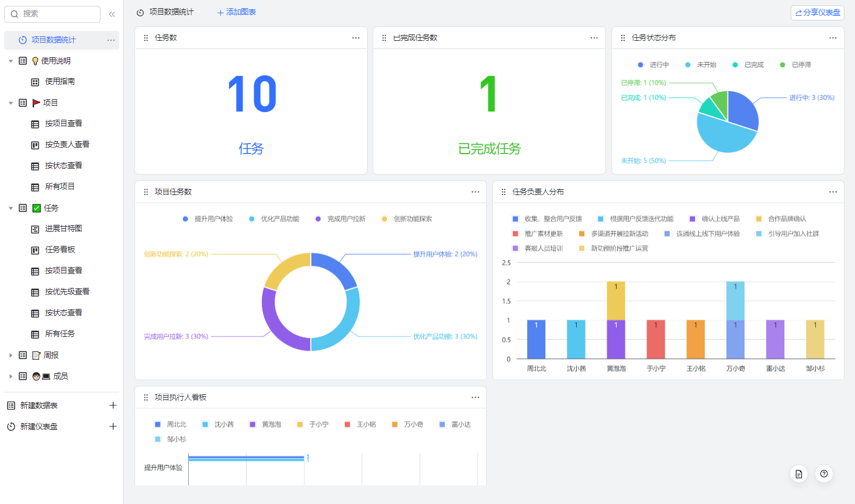This screenshot has width=855, height=504.
Task: Click the search input field
Action: [x=56, y=14]
